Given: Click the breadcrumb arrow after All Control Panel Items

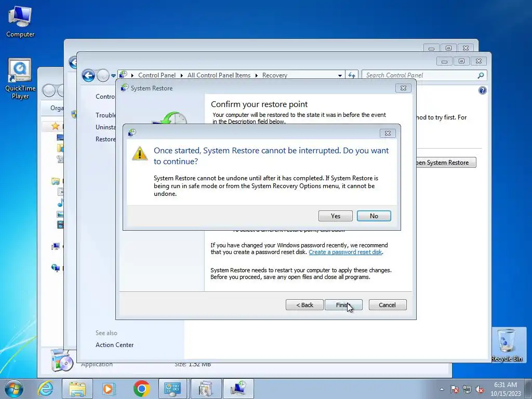Looking at the screenshot, I should [257, 75].
